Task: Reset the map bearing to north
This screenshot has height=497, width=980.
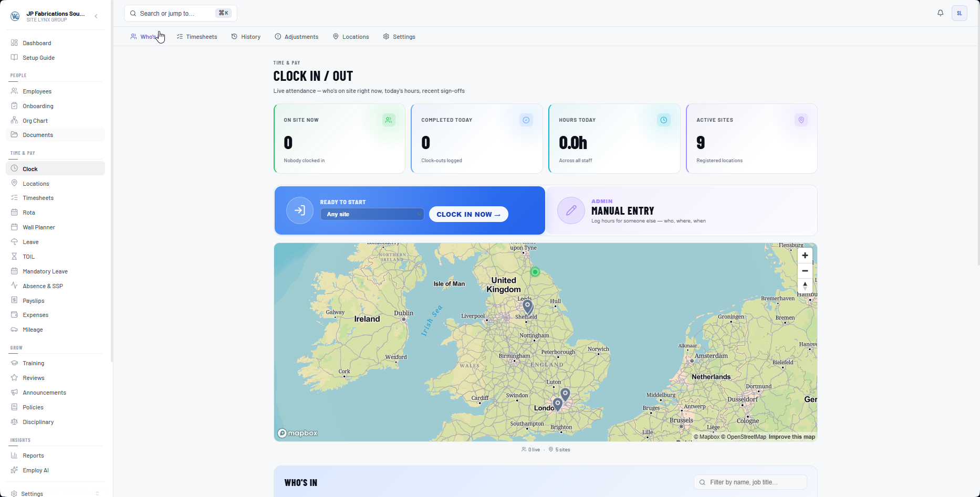Action: click(805, 286)
